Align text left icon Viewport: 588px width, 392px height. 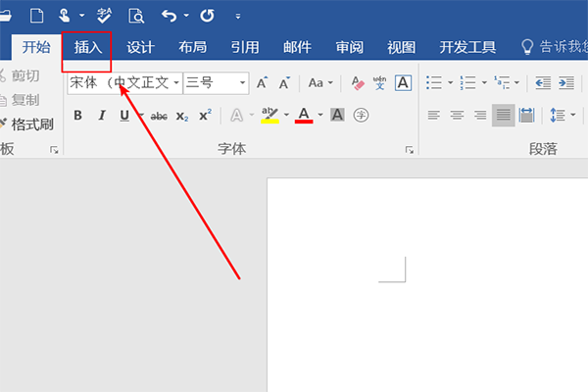434,115
